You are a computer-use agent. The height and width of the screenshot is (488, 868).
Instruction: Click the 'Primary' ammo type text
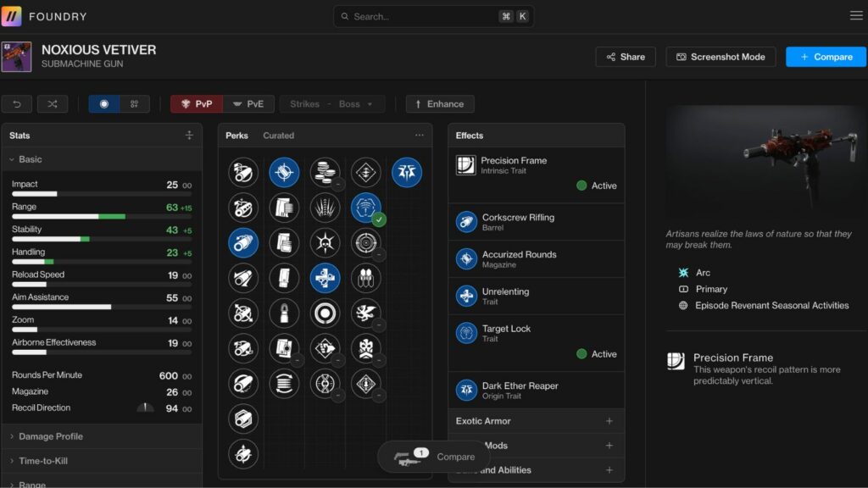711,289
